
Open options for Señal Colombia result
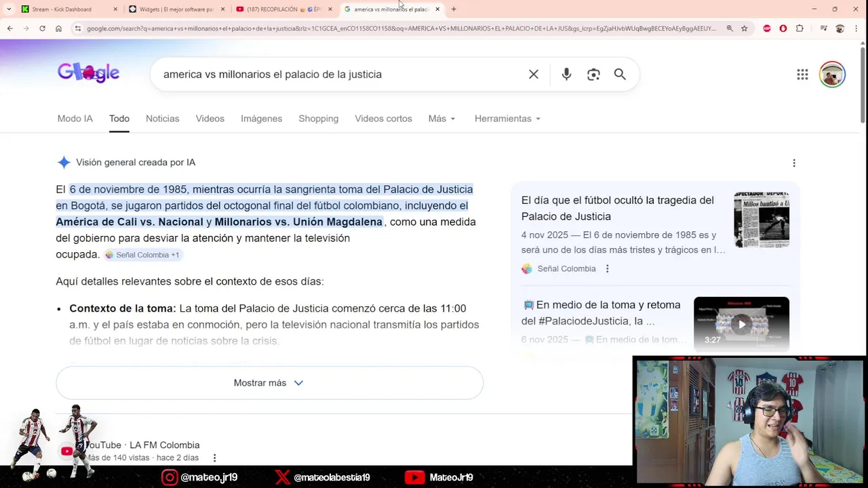point(607,269)
